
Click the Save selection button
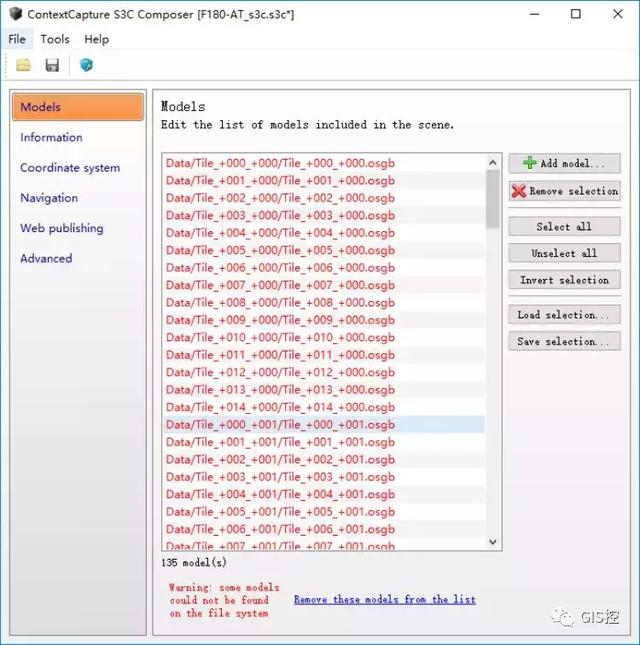tap(564, 341)
